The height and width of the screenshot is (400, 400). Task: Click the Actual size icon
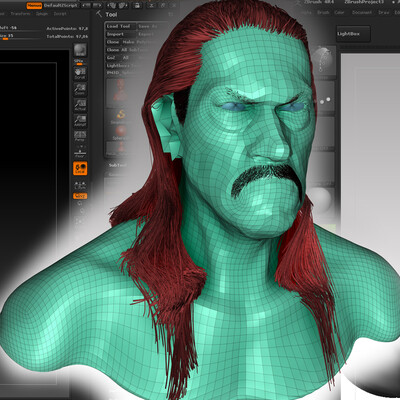click(80, 105)
